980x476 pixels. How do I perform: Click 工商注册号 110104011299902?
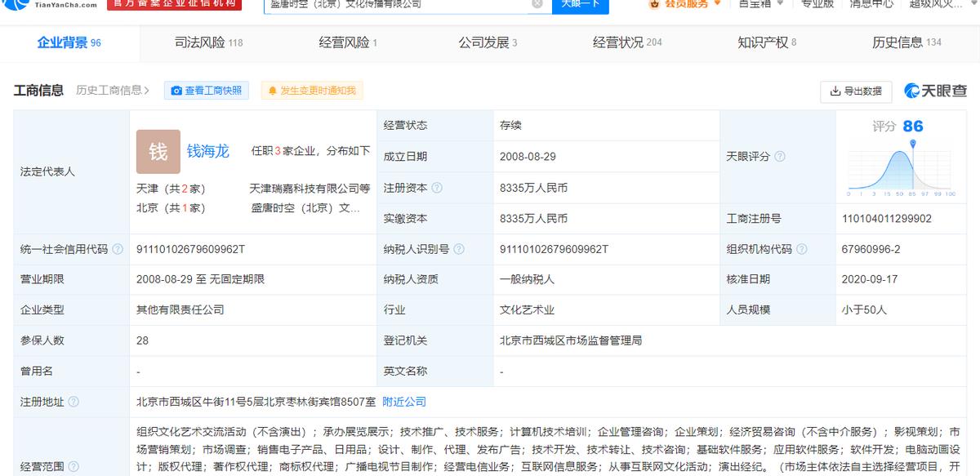tap(886, 219)
